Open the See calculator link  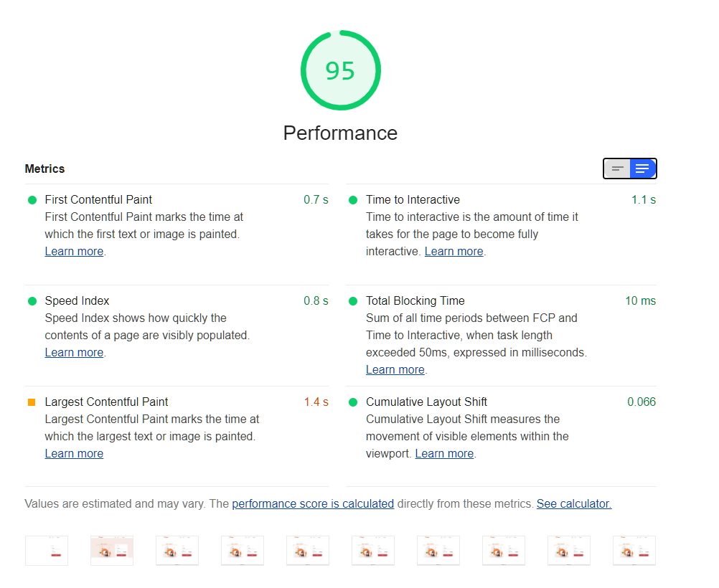click(x=574, y=503)
